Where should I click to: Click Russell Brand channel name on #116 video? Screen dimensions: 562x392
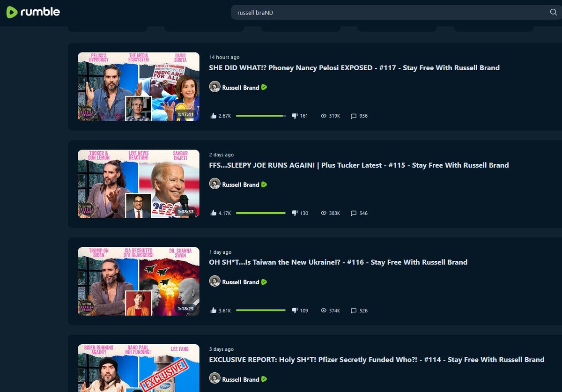tap(241, 282)
